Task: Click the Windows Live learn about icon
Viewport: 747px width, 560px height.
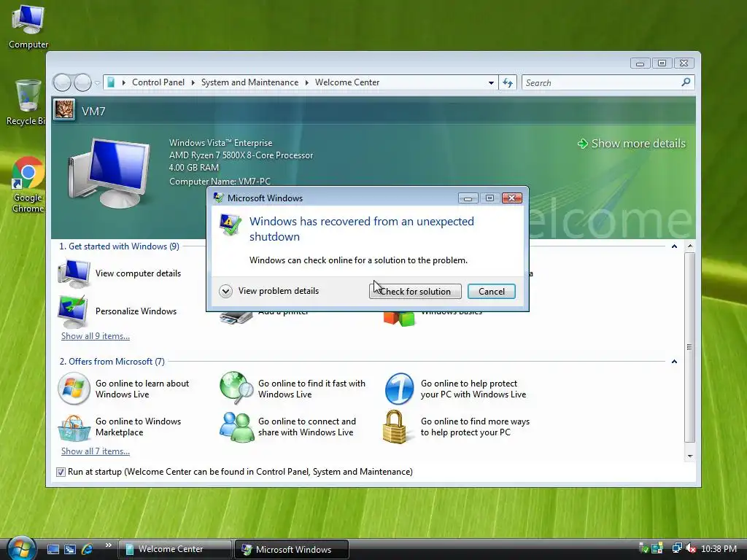Action: (x=74, y=389)
